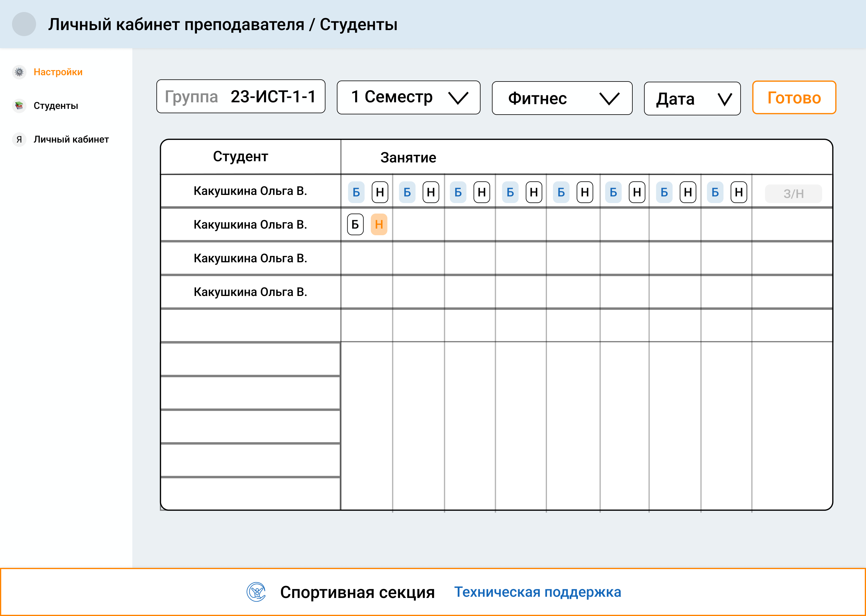The image size is (866, 616).
Task: Toggle Н in fifth lesson of first row
Action: click(585, 192)
